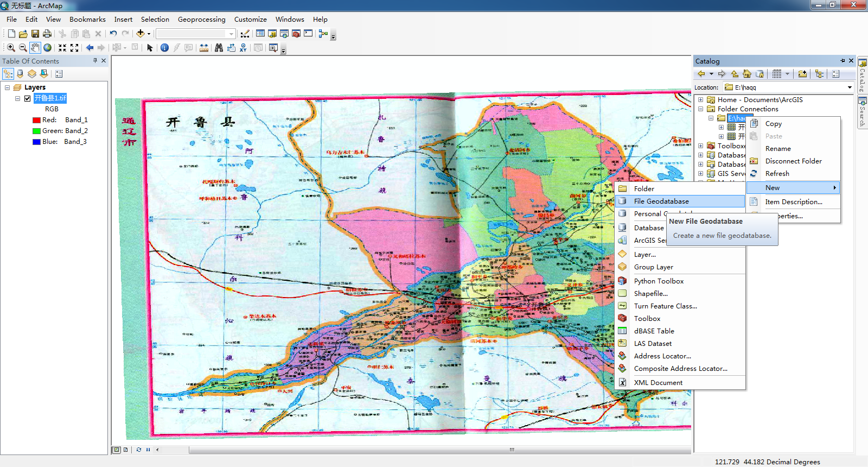Click the Catalog side tab
868x467 pixels.
(x=862, y=76)
